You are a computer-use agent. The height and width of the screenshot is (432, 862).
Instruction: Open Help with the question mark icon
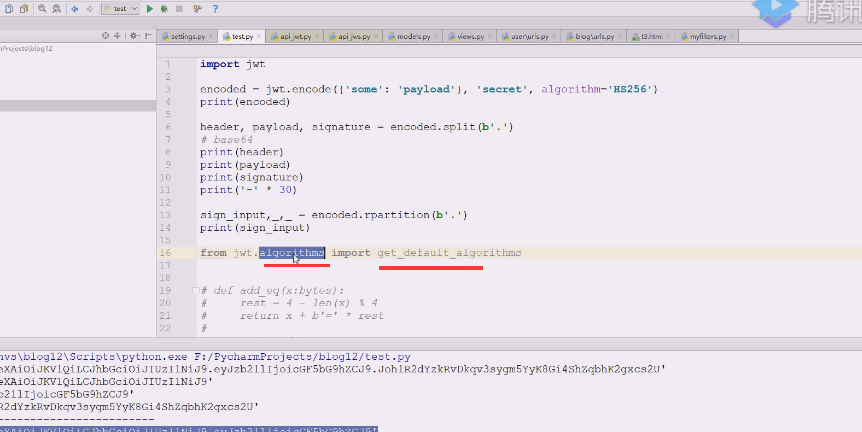tap(215, 9)
